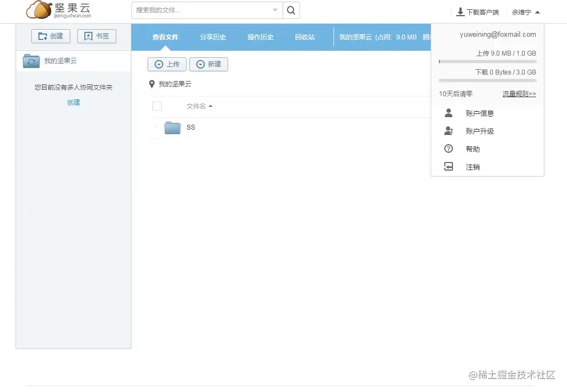Open 账户信息 via the person icon
567x392 pixels.
tap(448, 113)
